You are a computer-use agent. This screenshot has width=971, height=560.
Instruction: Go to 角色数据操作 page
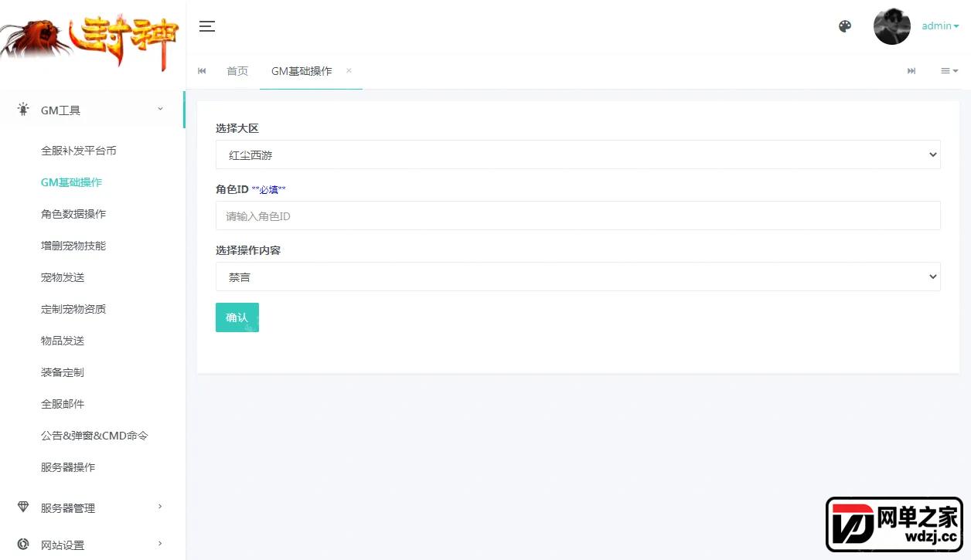73,214
